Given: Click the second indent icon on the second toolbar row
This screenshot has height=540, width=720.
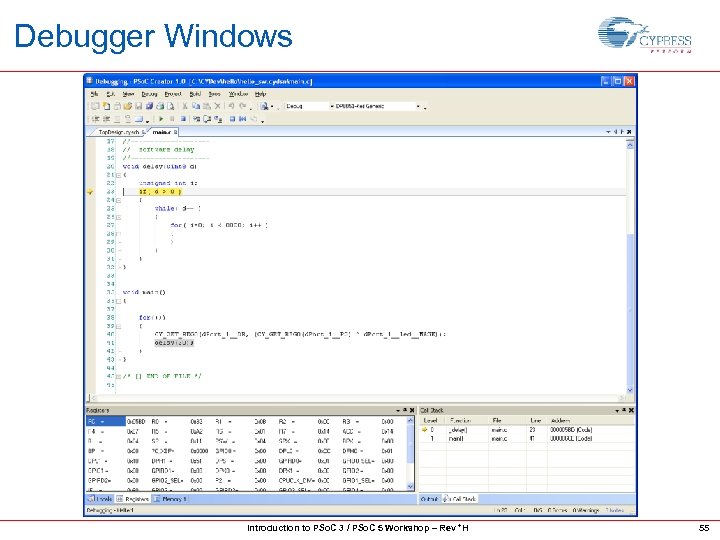Looking at the screenshot, I should [x=107, y=119].
